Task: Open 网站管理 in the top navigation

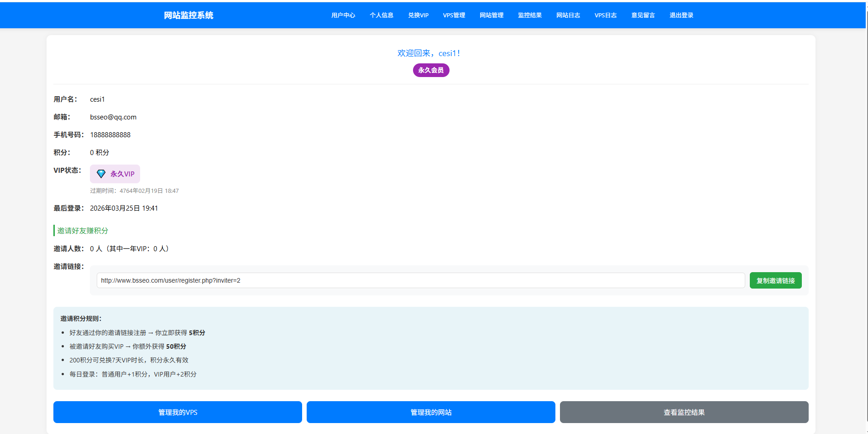Action: [x=491, y=15]
